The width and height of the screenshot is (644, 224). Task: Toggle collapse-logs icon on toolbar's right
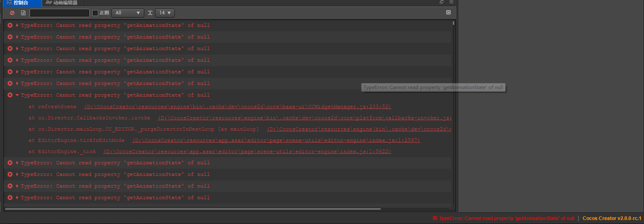(x=448, y=12)
